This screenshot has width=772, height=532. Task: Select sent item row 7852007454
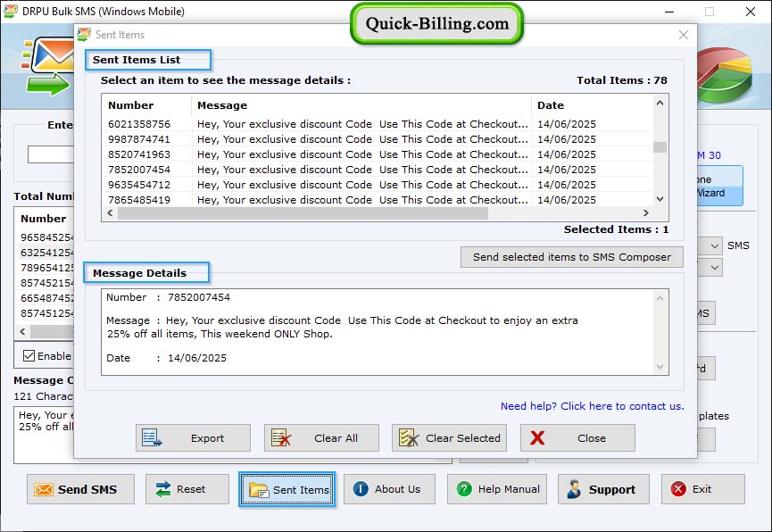pyautogui.click(x=378, y=170)
